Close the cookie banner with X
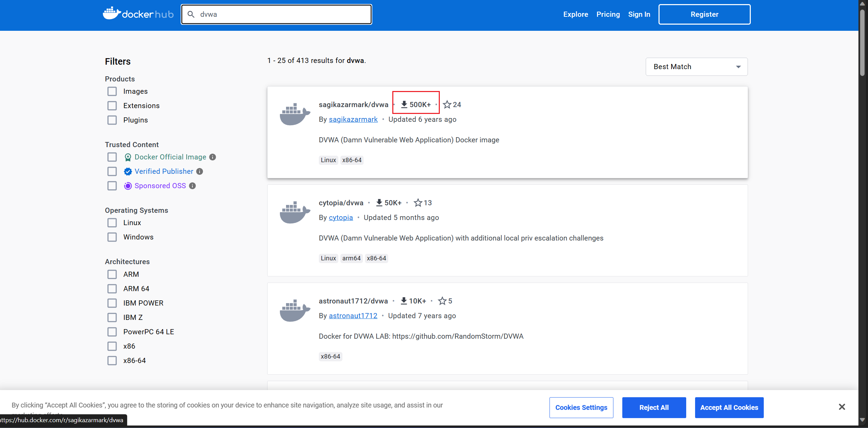868x428 pixels. click(842, 407)
